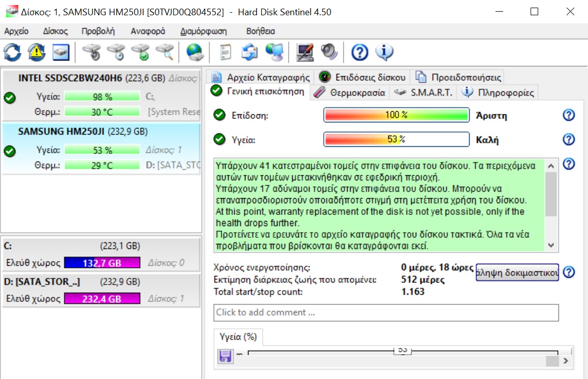Click the blue question mark toolbar help icon

pos(359,52)
